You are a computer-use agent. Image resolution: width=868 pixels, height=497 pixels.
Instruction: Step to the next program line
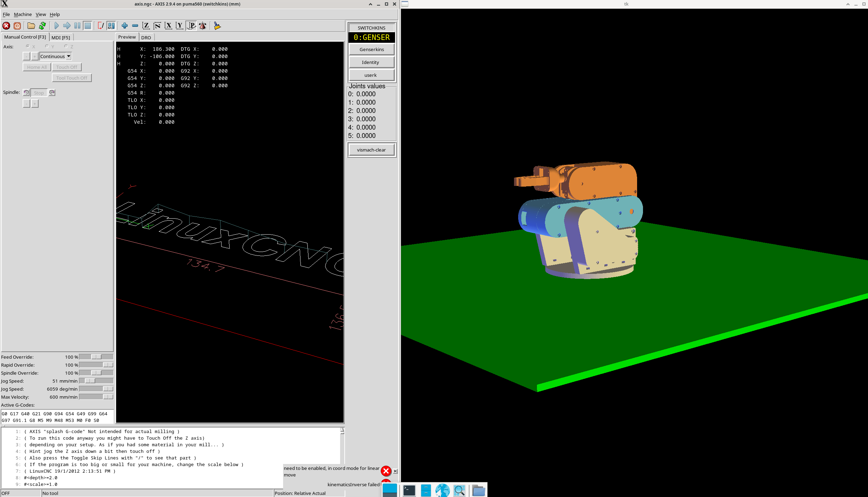pyautogui.click(x=67, y=26)
